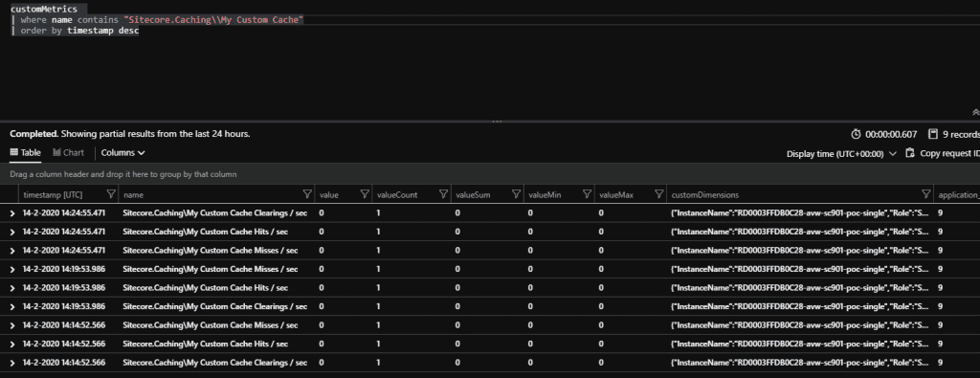Select name cell of first Clearings / sec row
The image size is (980, 378).
[215, 213]
